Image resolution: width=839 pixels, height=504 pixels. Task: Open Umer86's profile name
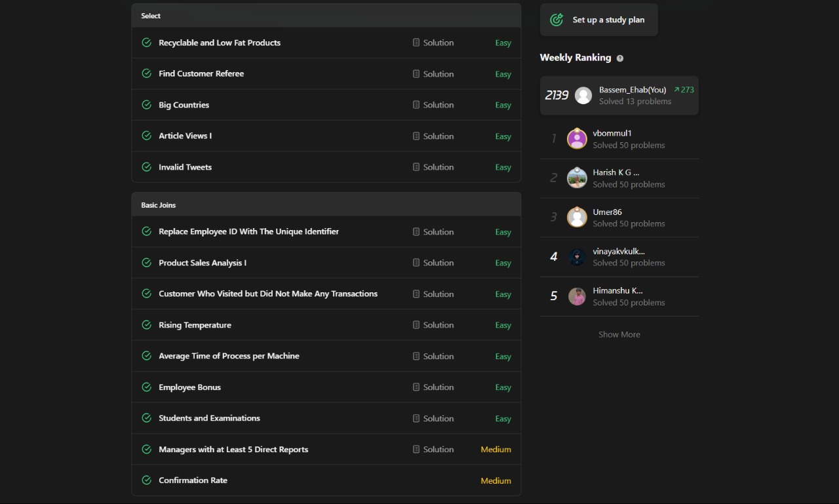click(608, 212)
